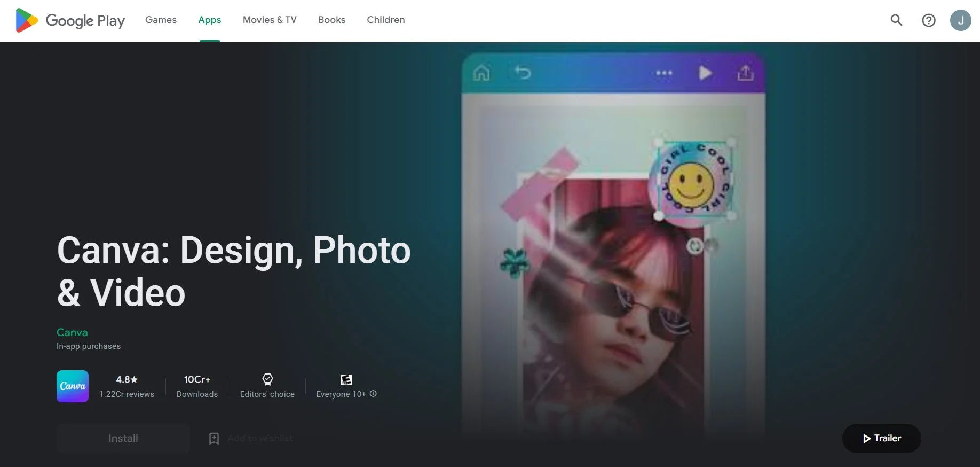Add to wishlist text button

[x=260, y=438]
